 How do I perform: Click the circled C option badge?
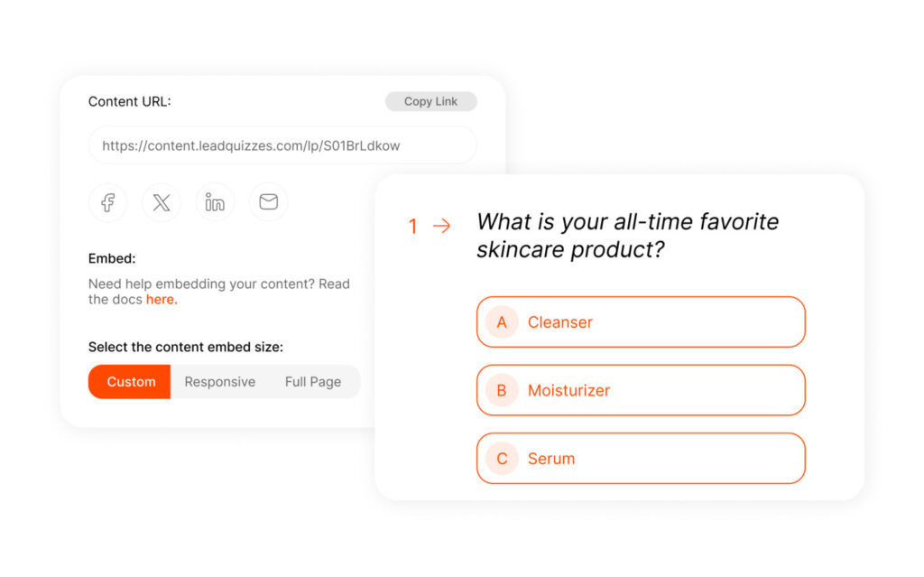tap(501, 458)
